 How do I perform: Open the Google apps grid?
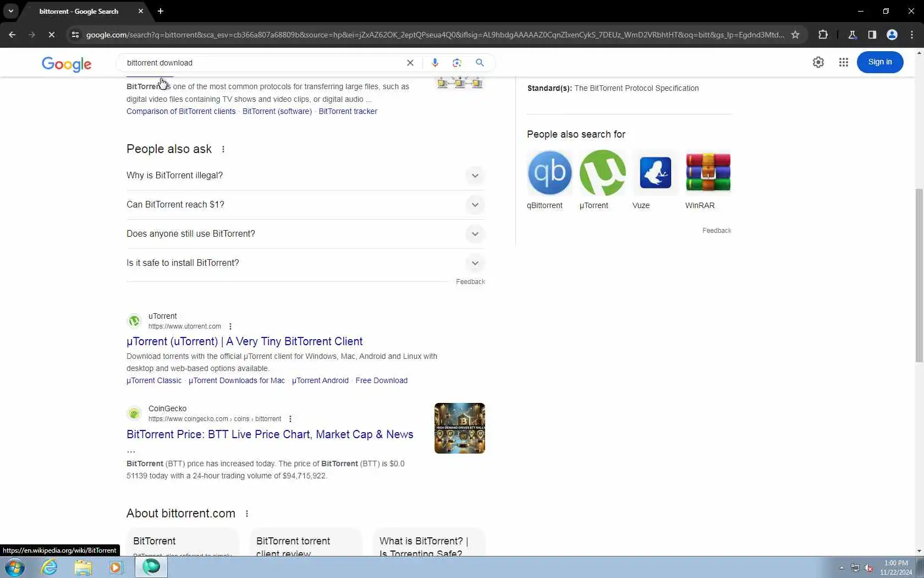(844, 62)
